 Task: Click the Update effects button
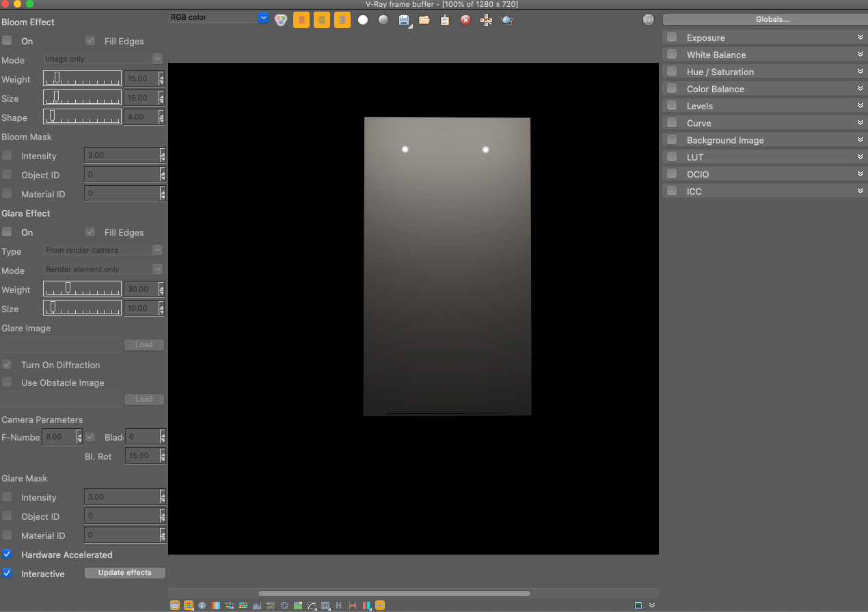click(125, 573)
